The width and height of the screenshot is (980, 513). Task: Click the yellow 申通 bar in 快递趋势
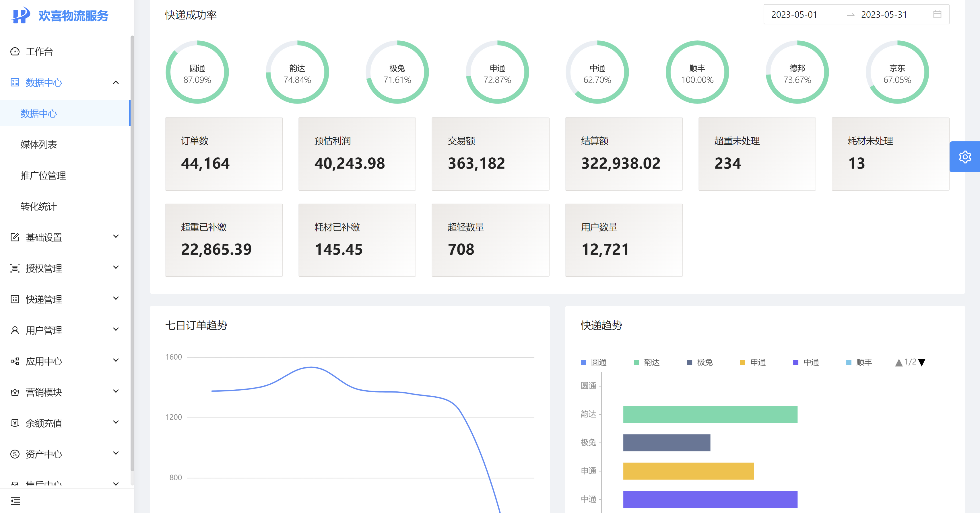(x=689, y=471)
